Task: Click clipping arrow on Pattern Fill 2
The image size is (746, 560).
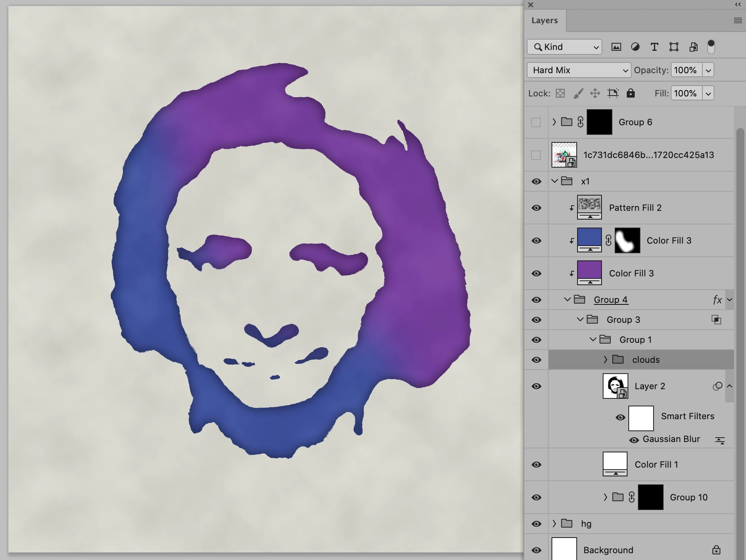Action: click(x=572, y=208)
